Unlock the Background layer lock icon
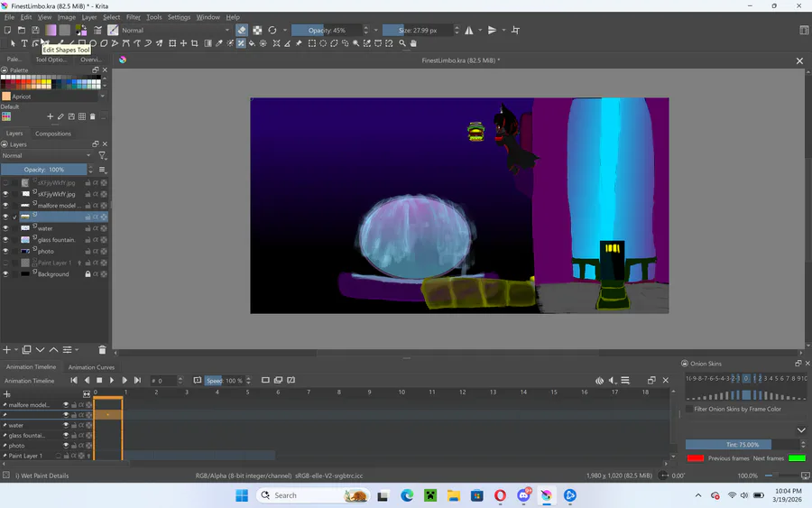This screenshot has height=508, width=812. tap(88, 274)
